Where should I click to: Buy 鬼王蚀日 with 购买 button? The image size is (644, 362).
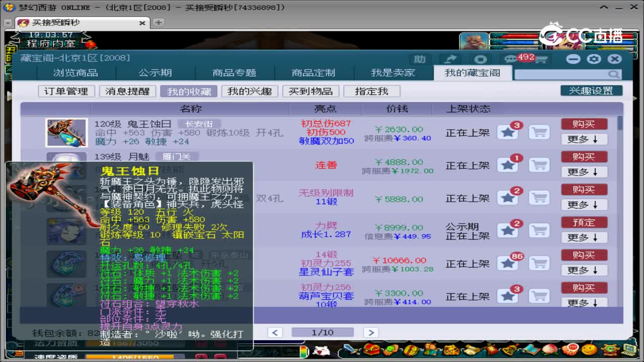click(x=584, y=124)
